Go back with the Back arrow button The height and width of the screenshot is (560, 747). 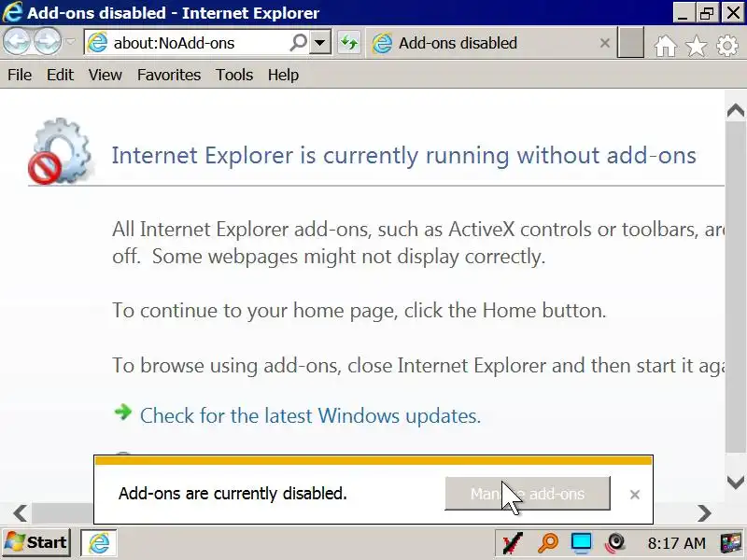tap(17, 42)
